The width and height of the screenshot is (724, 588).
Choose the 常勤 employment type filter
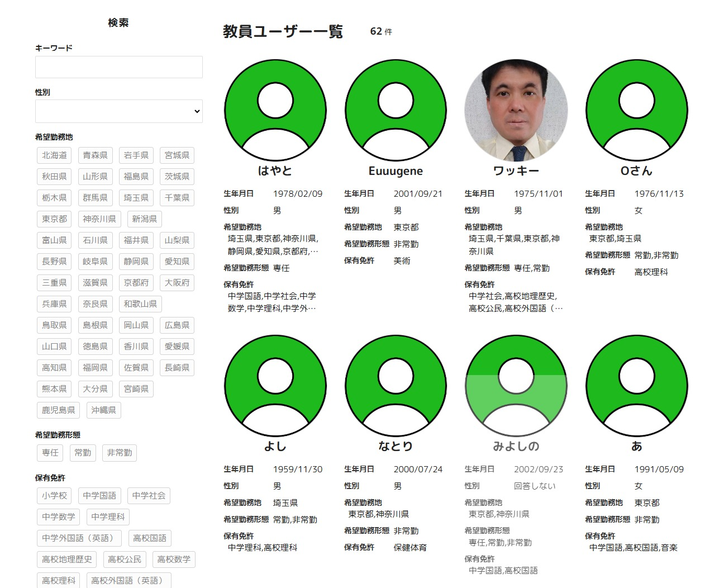point(83,453)
